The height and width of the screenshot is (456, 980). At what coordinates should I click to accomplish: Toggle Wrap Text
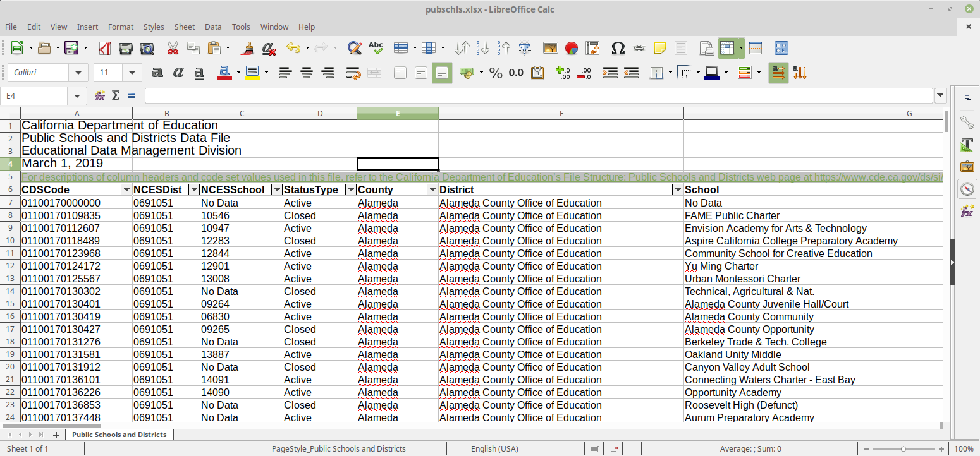(353, 73)
